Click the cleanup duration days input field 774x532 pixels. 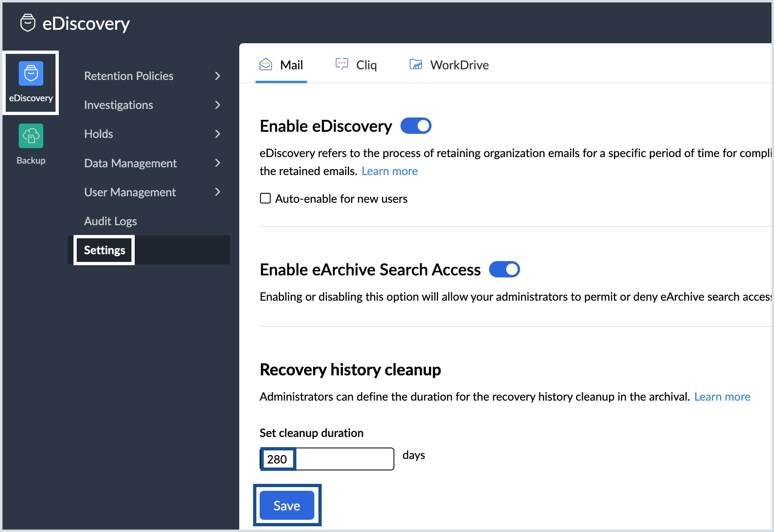(327, 459)
